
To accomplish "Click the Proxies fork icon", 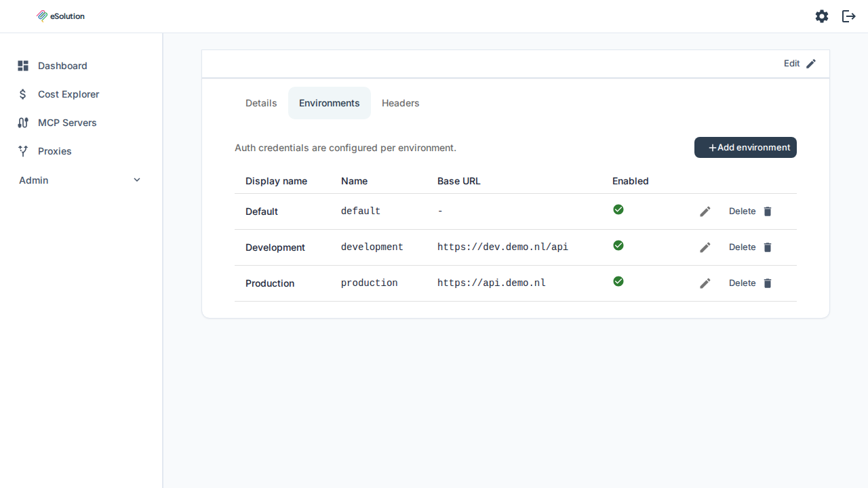I will pyautogui.click(x=23, y=151).
